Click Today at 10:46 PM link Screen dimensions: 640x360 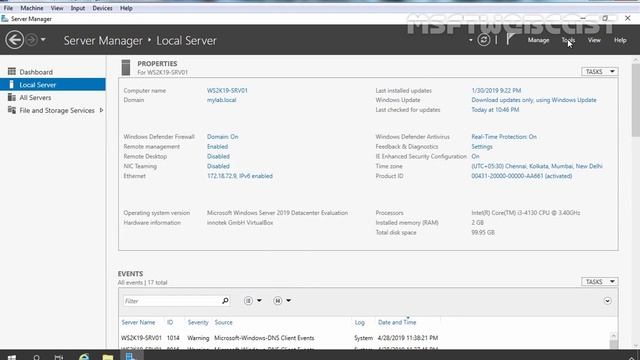pyautogui.click(x=495, y=110)
